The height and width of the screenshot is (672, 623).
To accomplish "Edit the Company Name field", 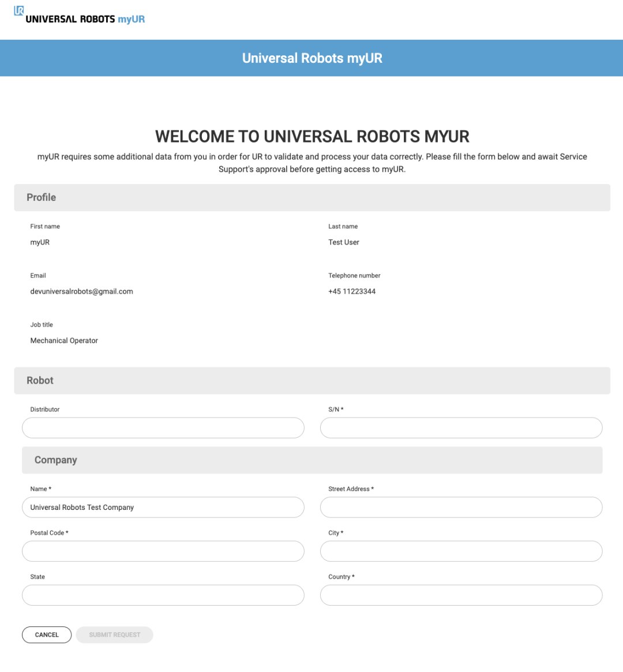I will (x=163, y=507).
